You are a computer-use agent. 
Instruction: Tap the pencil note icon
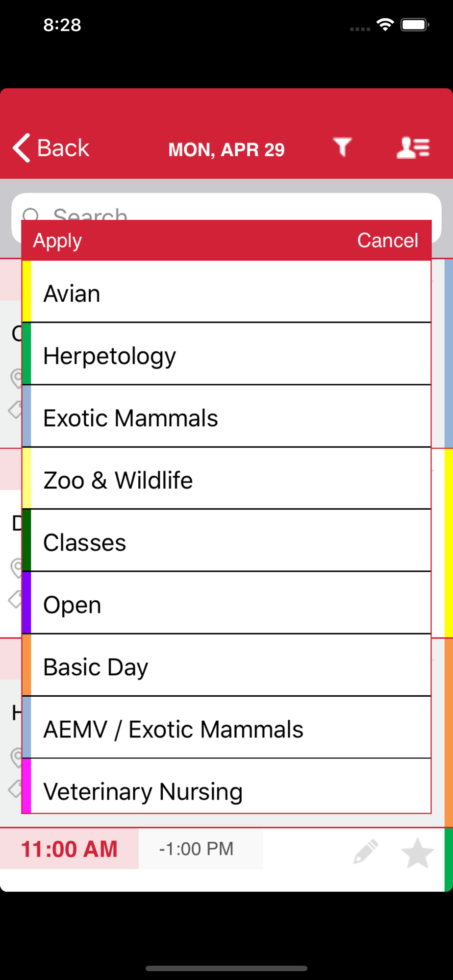tap(366, 851)
